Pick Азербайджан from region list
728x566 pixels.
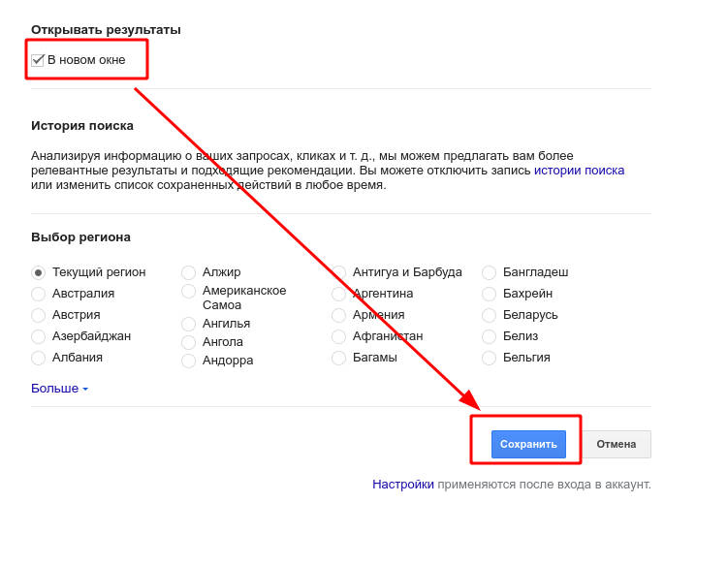tap(39, 337)
